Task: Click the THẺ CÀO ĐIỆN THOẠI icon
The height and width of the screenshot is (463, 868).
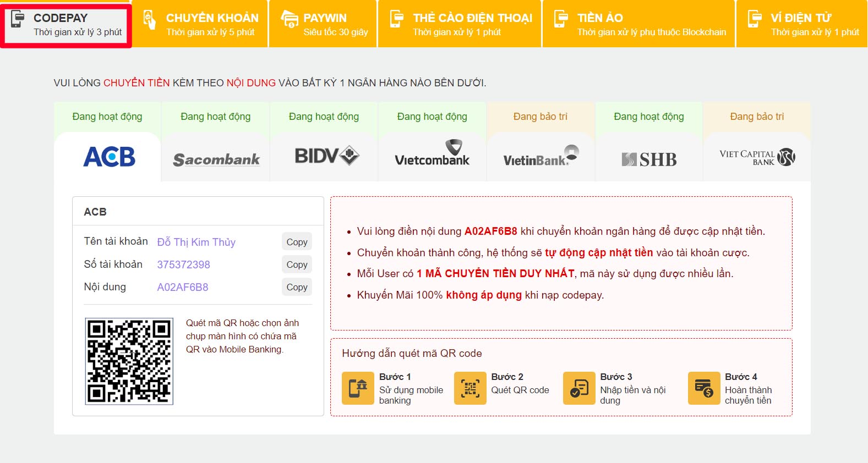Action: coord(396,19)
